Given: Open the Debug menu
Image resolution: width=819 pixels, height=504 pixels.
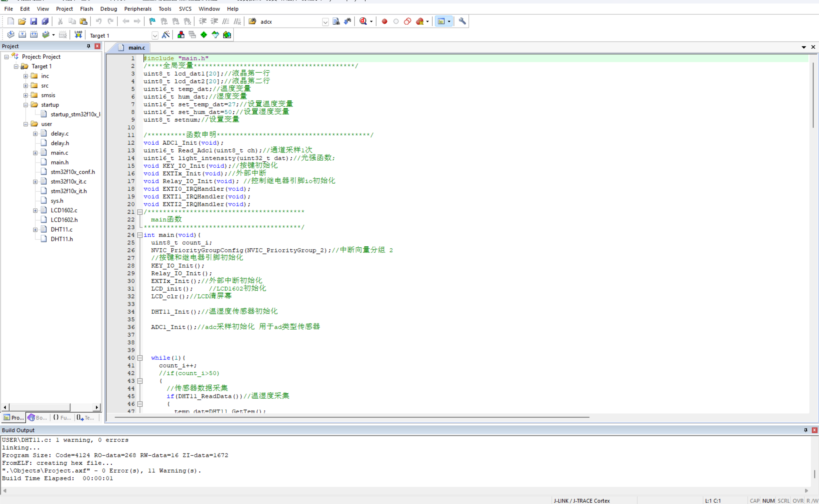Looking at the screenshot, I should pyautogui.click(x=109, y=9).
